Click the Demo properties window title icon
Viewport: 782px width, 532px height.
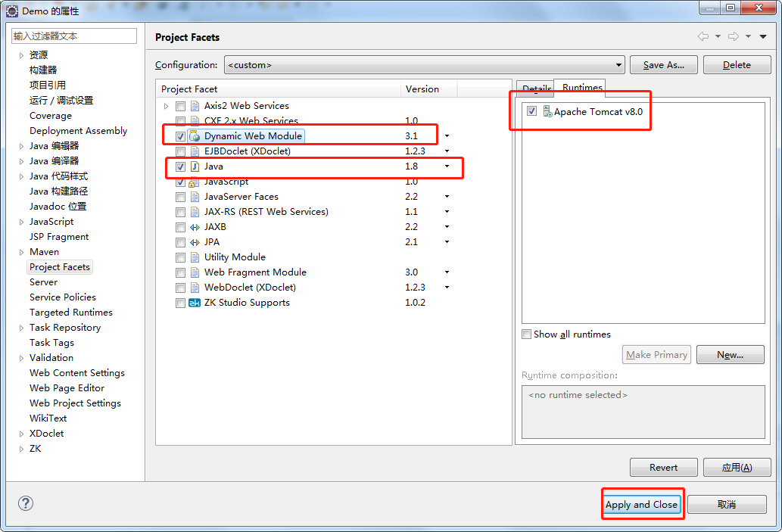tap(12, 11)
